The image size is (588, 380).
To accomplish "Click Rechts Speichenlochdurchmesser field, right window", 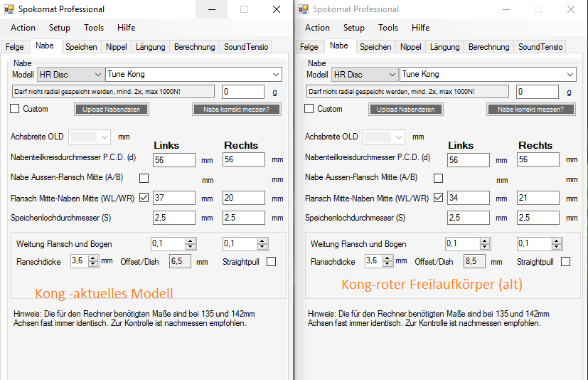I will (x=538, y=218).
